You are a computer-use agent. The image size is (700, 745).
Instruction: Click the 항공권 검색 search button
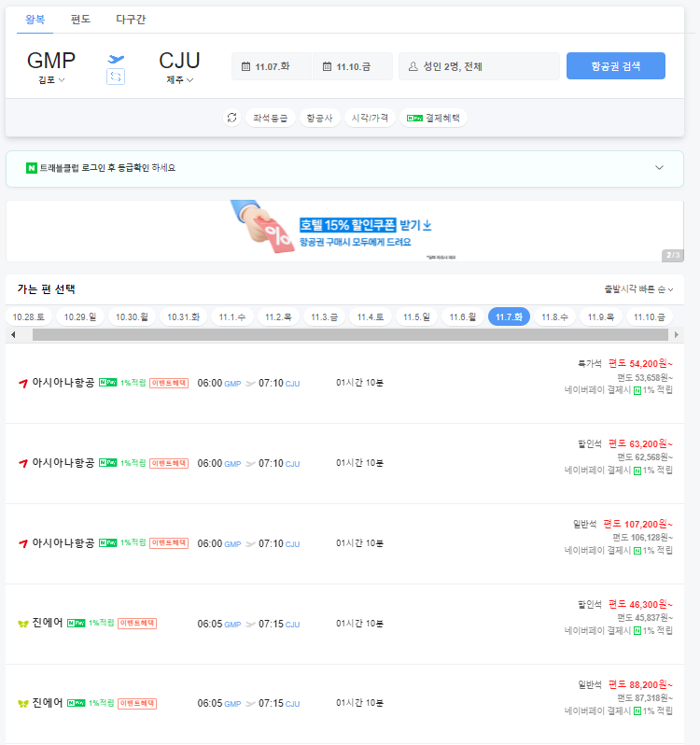tap(615, 66)
